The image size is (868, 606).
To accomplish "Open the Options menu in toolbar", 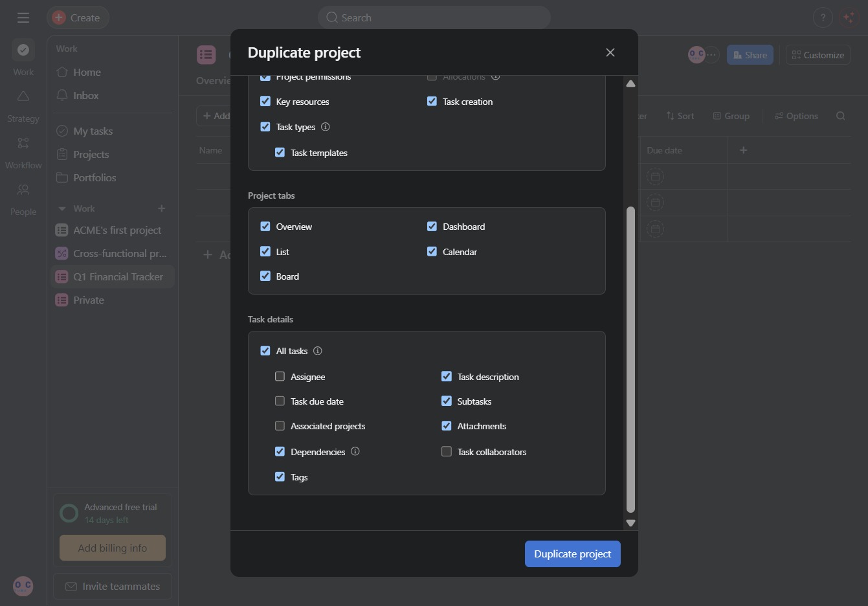I will [x=796, y=116].
